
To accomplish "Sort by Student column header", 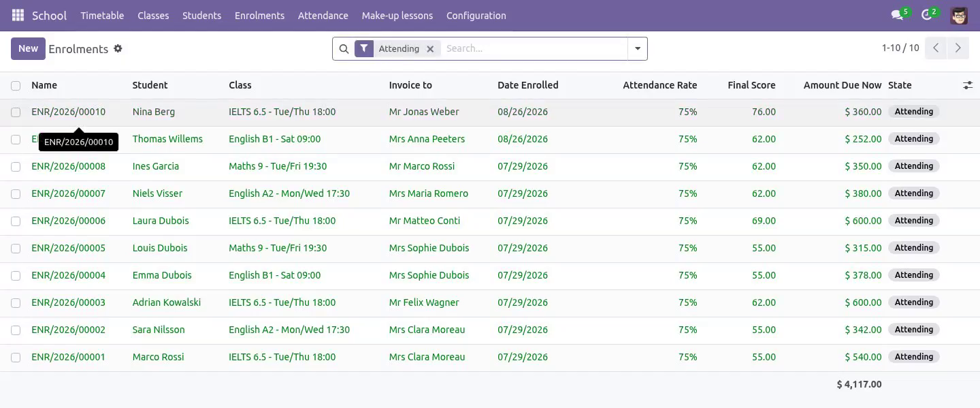I will click(x=150, y=85).
